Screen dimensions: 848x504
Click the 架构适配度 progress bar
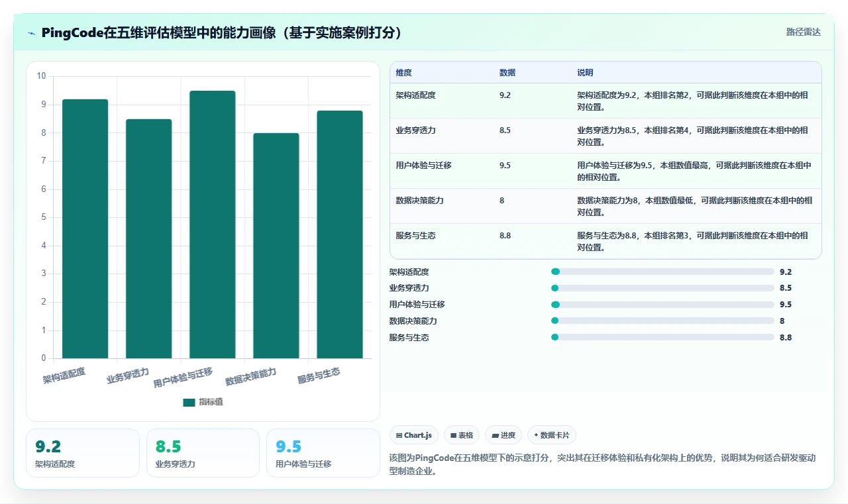(x=662, y=272)
